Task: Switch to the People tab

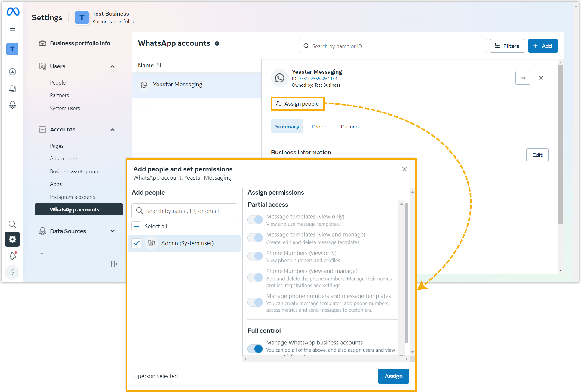Action: [x=319, y=127]
